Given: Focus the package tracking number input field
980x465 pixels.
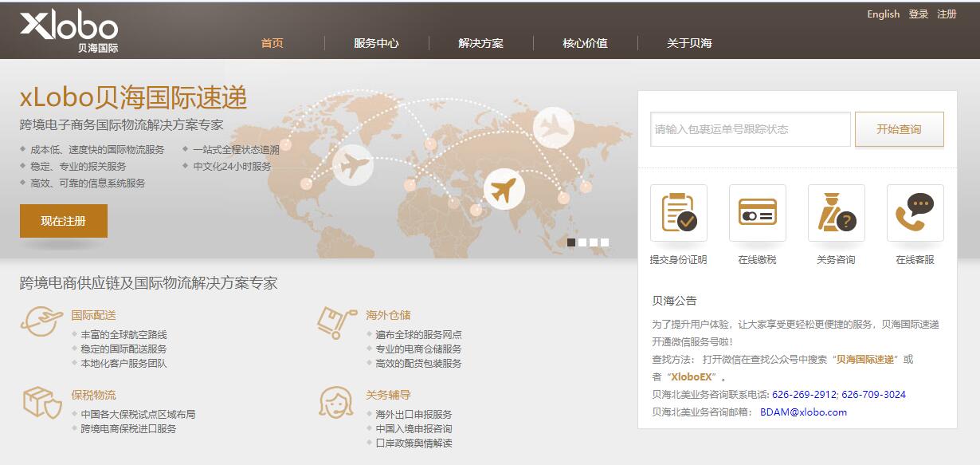Looking at the screenshot, I should coord(751,129).
